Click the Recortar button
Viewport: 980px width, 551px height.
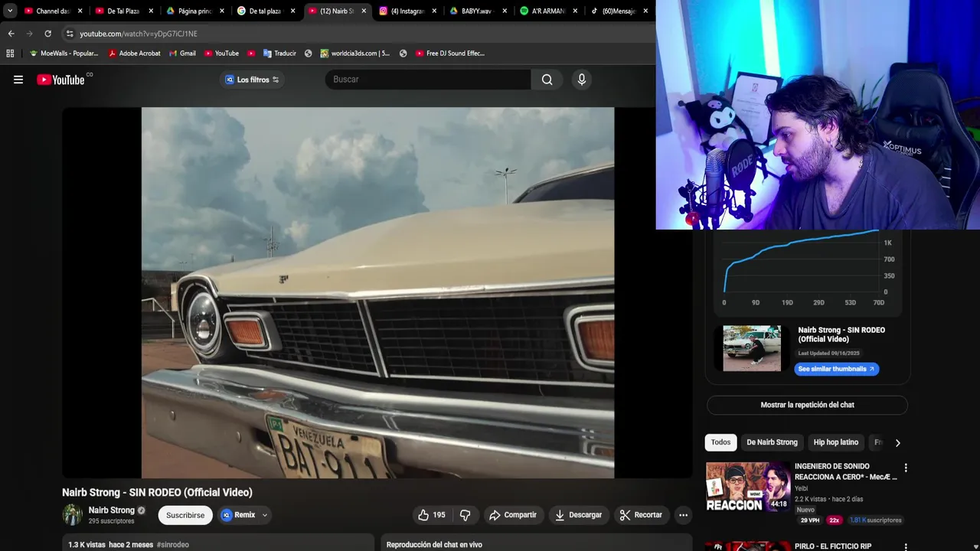tap(641, 515)
